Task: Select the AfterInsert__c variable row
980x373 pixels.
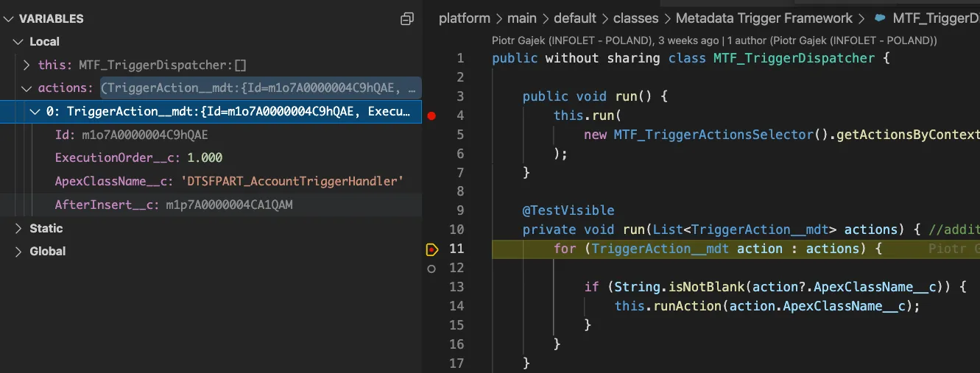Action: (211, 205)
